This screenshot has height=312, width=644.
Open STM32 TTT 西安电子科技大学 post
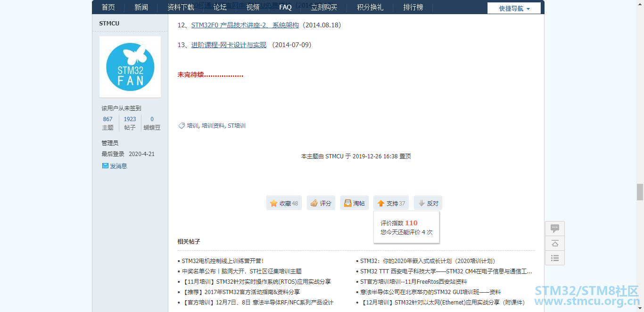point(446,271)
